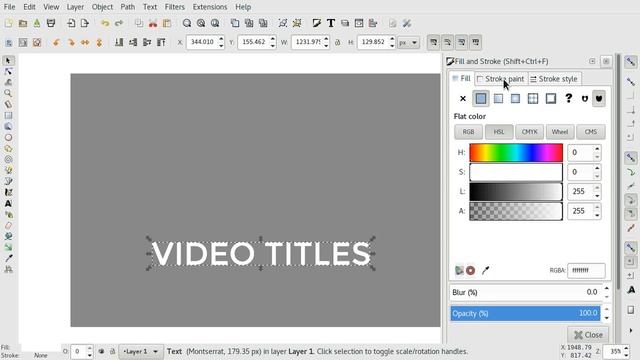The width and height of the screenshot is (640, 360).
Task: Click the Raise selection to top icon
Action: click(161, 42)
